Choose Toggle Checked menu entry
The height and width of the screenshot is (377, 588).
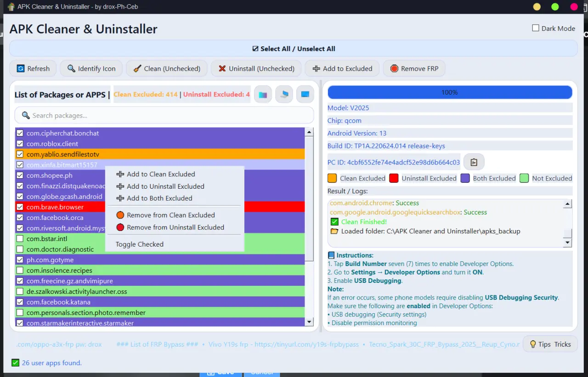pyautogui.click(x=175, y=244)
